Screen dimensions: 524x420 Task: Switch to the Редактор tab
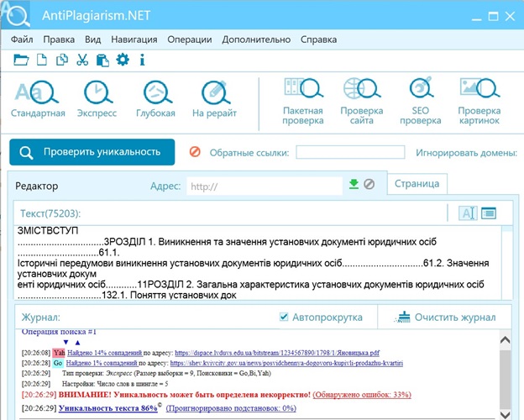click(37, 186)
